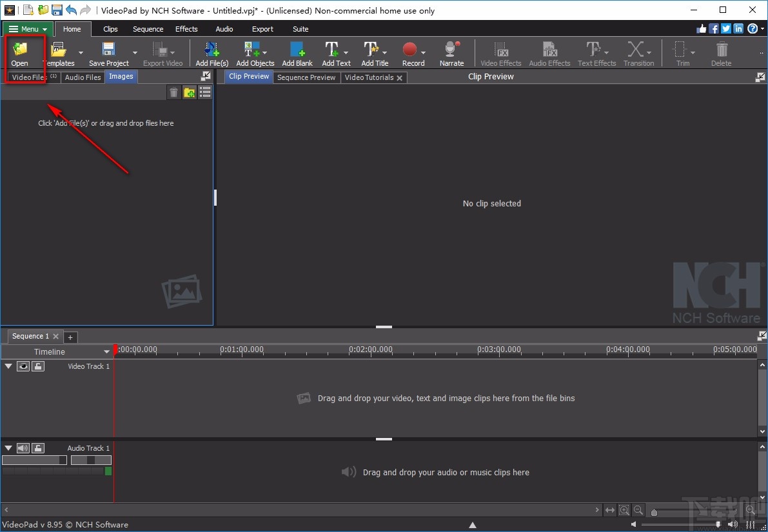
Task: Open the Save Project dropdown arrow
Action: pos(134,53)
